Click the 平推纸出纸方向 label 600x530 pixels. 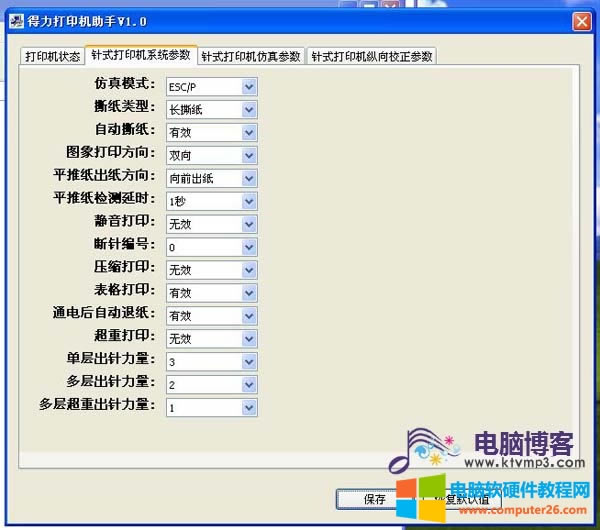click(x=104, y=175)
